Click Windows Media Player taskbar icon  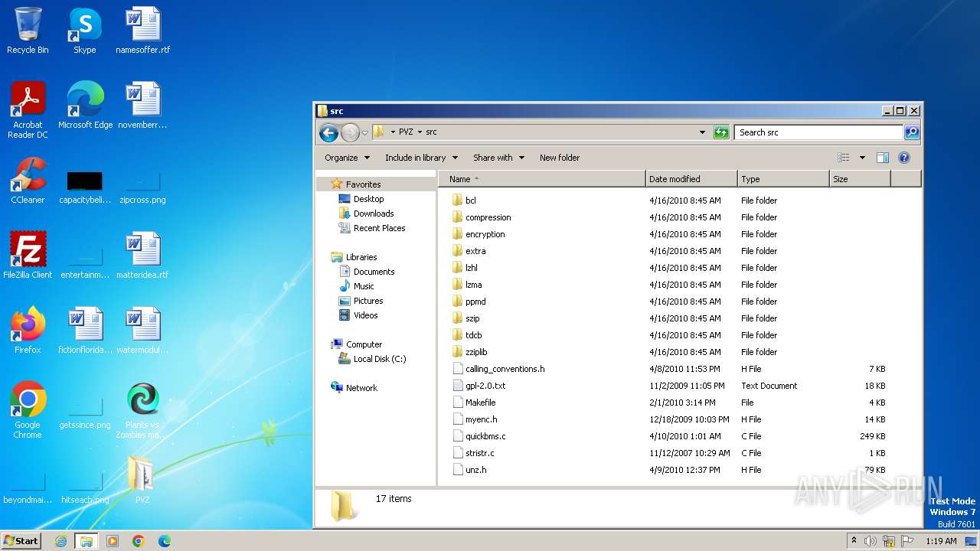[x=113, y=541]
